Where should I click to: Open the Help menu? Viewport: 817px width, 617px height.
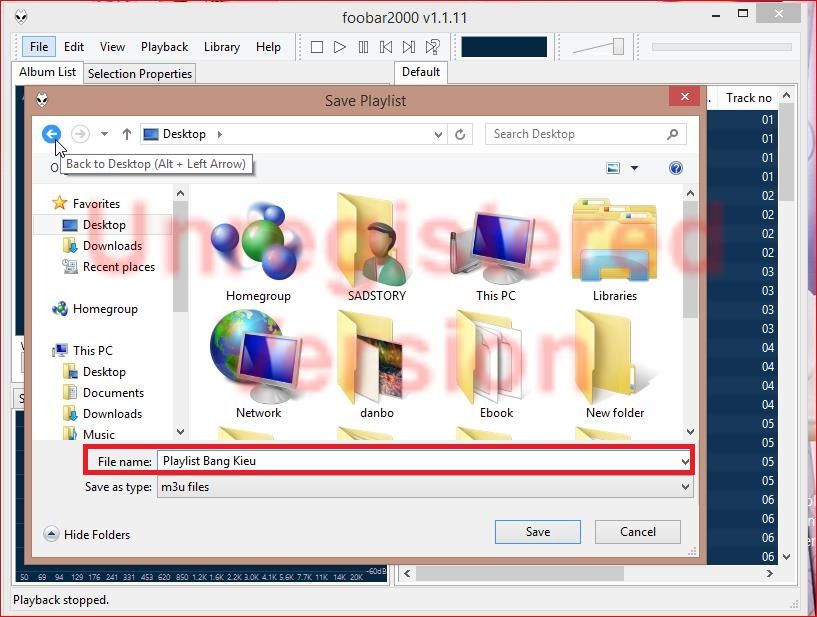[x=268, y=47]
